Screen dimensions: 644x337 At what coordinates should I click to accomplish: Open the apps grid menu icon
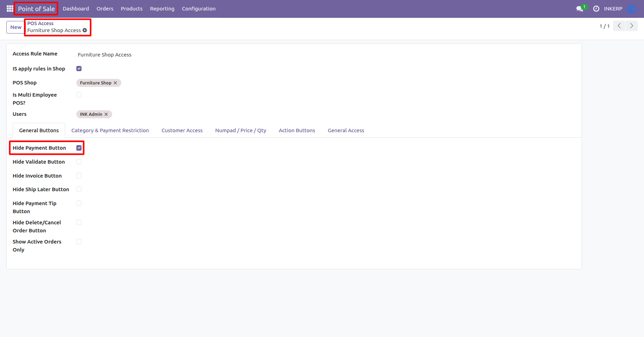point(10,8)
